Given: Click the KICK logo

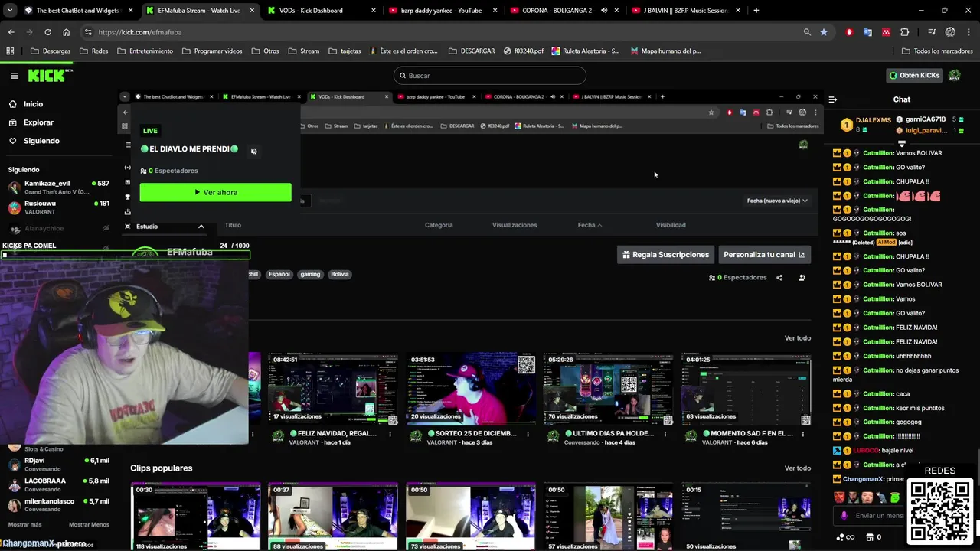Looking at the screenshot, I should [50, 75].
